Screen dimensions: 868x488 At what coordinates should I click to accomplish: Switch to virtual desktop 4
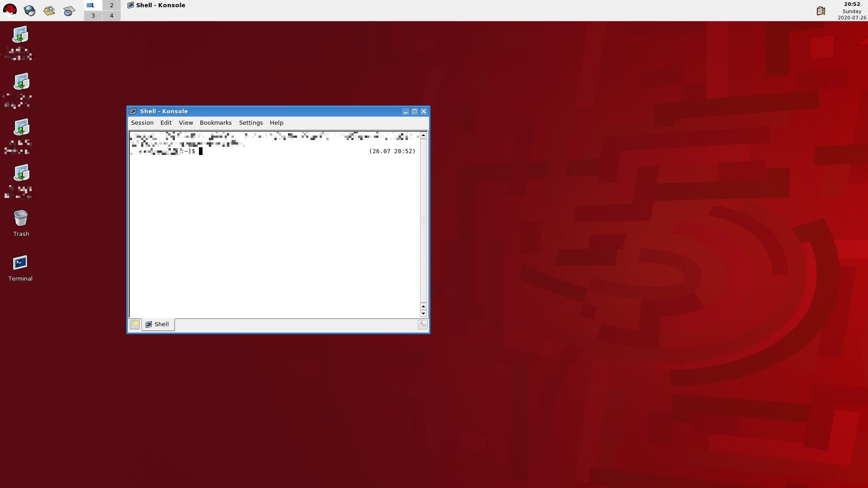coord(111,16)
